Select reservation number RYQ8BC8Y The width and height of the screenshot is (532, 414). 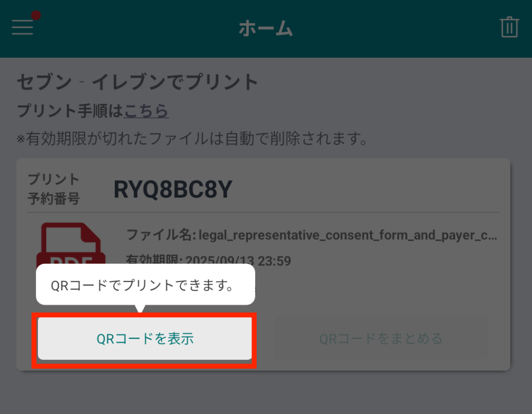tap(173, 189)
